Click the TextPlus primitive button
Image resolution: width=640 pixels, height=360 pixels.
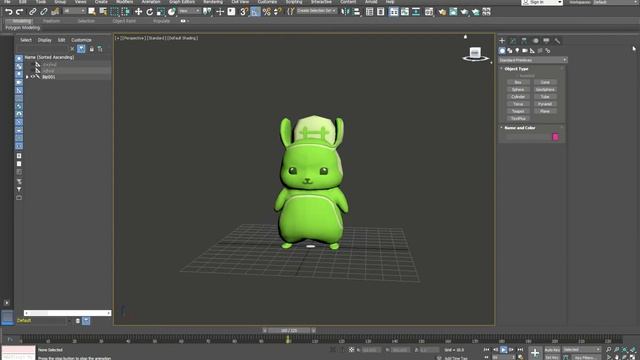coord(518,118)
